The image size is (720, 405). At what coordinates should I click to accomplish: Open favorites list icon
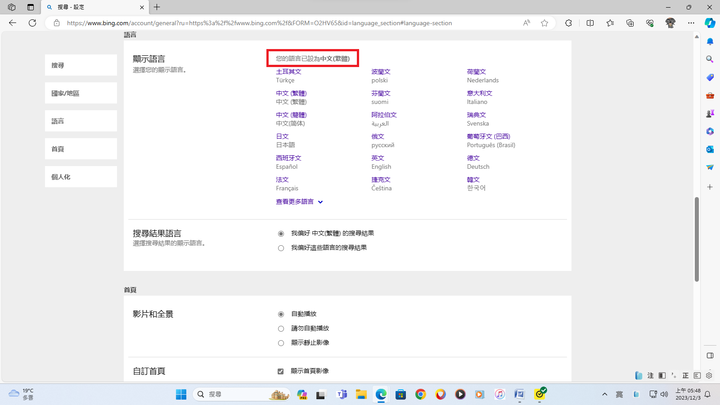pyautogui.click(x=610, y=23)
